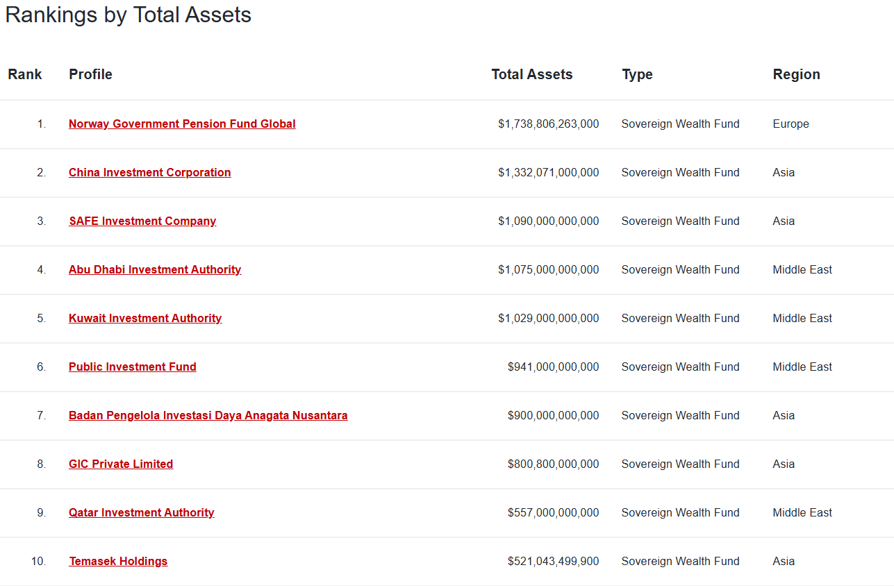Screen dimensions: 894x588
Task: Click Asia in Badan Pengelola row
Action: coord(784,415)
